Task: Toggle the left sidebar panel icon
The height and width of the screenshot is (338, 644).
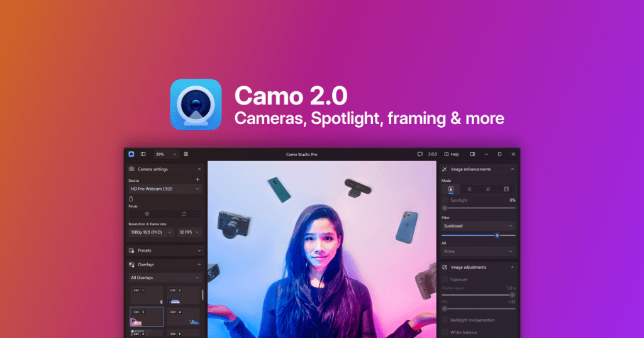Action: click(x=143, y=154)
